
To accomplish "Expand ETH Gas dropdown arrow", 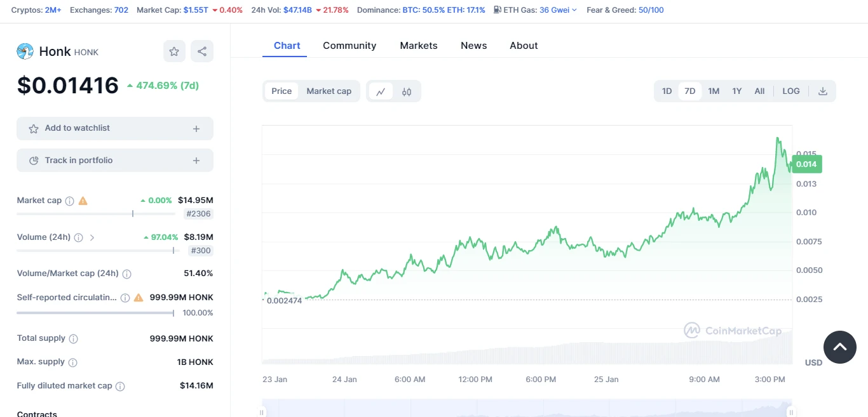I will pos(574,10).
